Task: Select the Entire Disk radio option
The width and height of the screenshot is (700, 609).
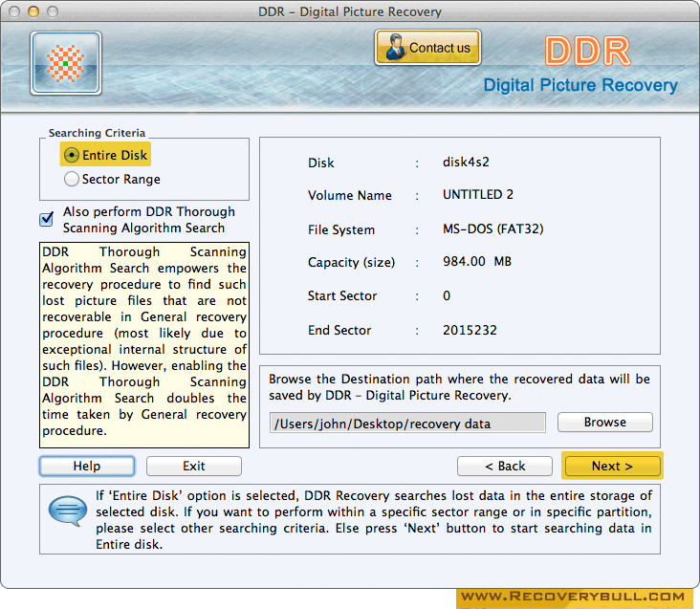Action: pyautogui.click(x=106, y=155)
